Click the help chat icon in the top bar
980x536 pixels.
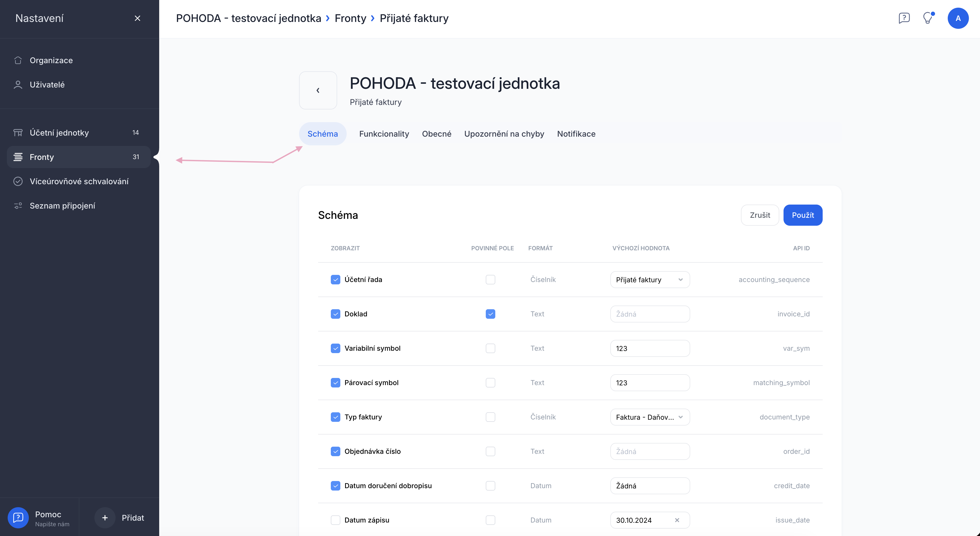click(x=904, y=18)
